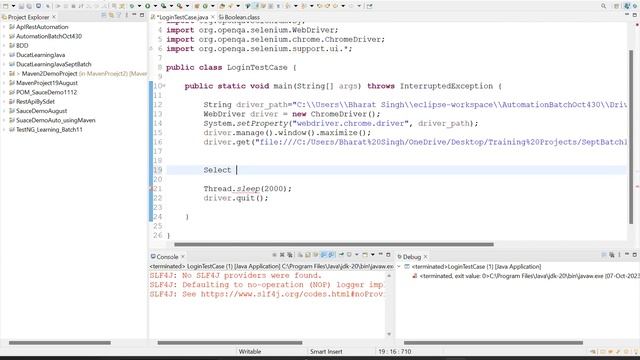Click the Coverage launch icon

coord(164,6)
